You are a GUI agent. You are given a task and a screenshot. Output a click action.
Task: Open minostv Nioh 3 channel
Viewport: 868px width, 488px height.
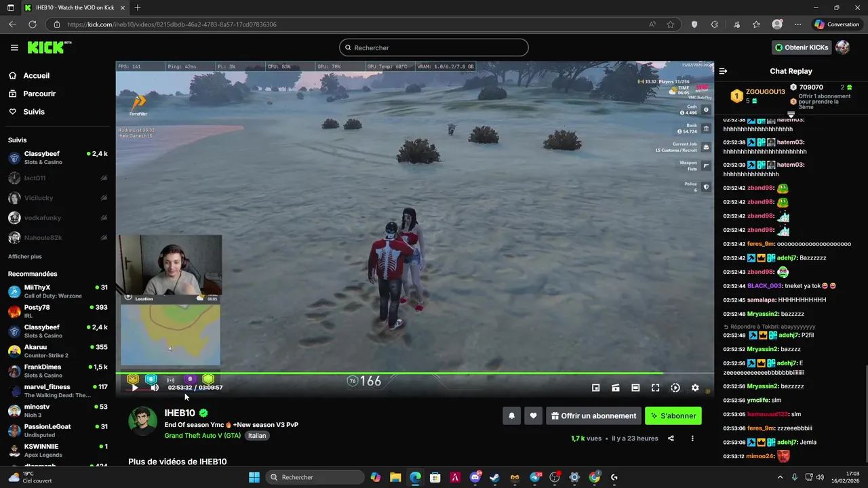(58, 411)
